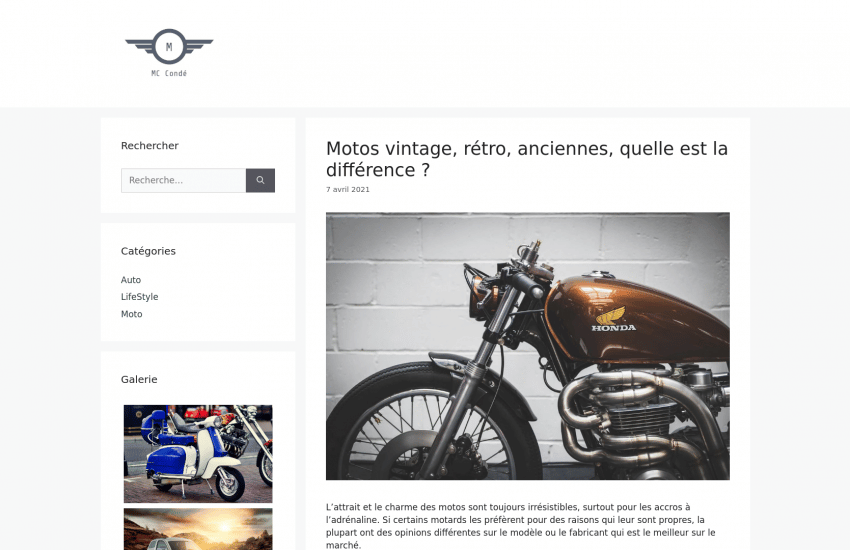Click the Galerie sidebar heading
Image resolution: width=850 pixels, height=550 pixels.
(x=139, y=379)
